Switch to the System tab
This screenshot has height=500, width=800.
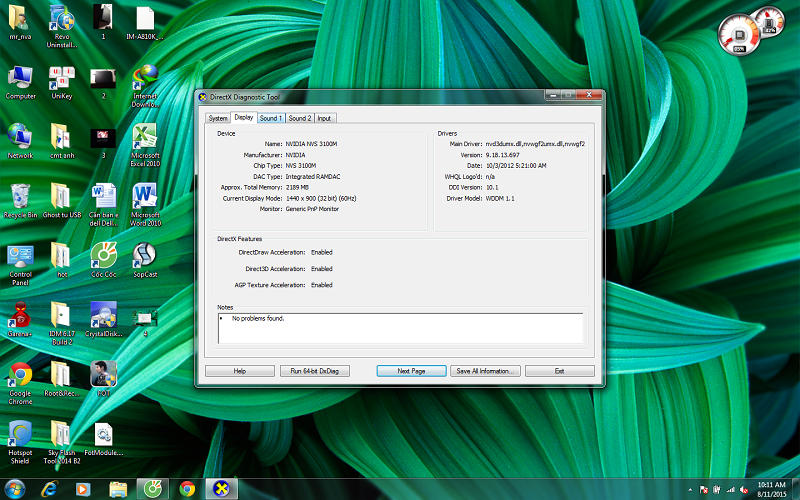pyautogui.click(x=218, y=118)
